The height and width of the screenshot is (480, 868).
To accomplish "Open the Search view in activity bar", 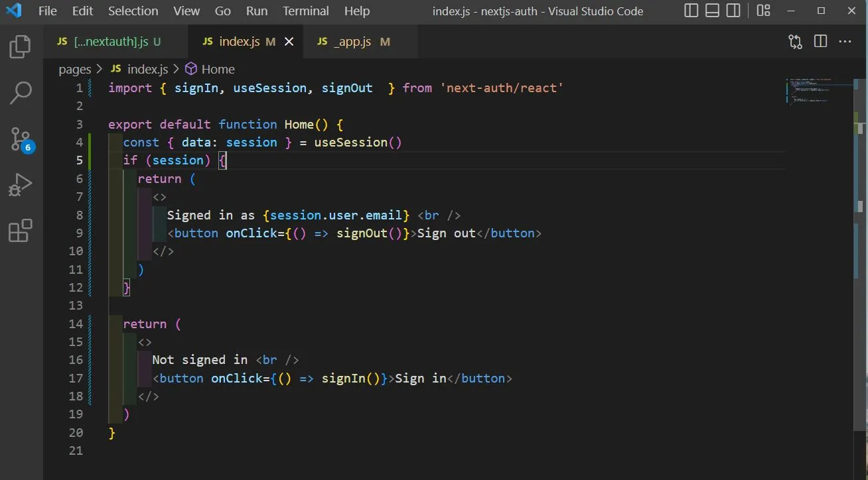I will (21, 93).
